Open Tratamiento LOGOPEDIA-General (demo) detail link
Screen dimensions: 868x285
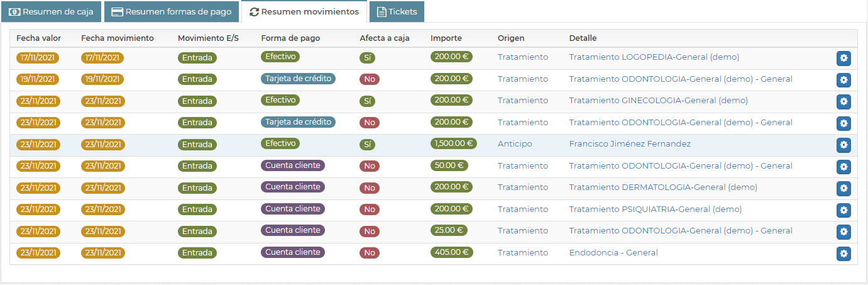coord(654,57)
